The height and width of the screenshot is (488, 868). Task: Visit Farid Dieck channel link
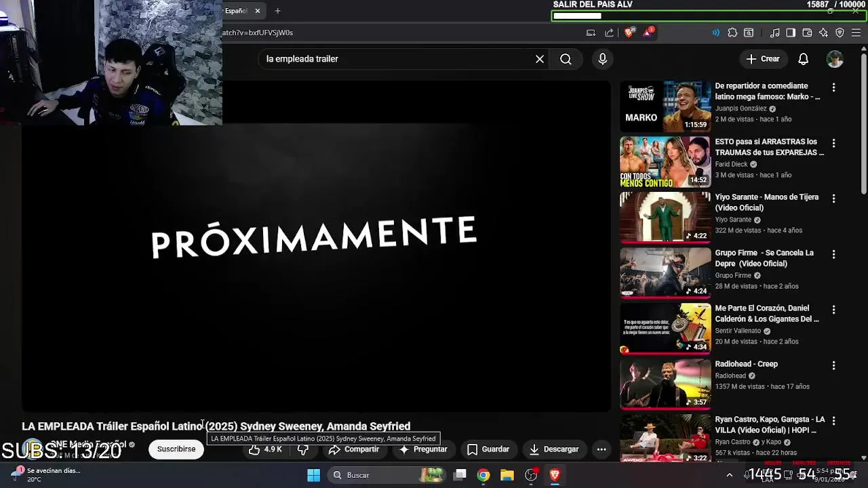tap(731, 164)
